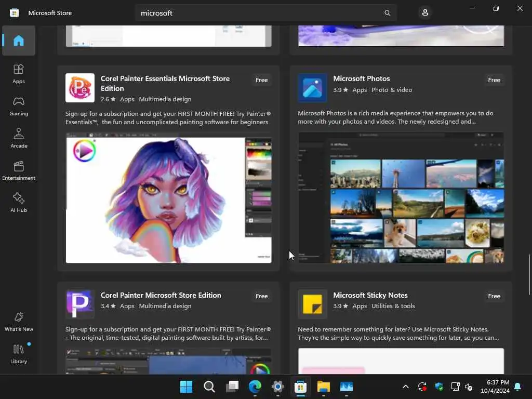Open Task View on the taskbar
Image resolution: width=532 pixels, height=399 pixels.
232,387
